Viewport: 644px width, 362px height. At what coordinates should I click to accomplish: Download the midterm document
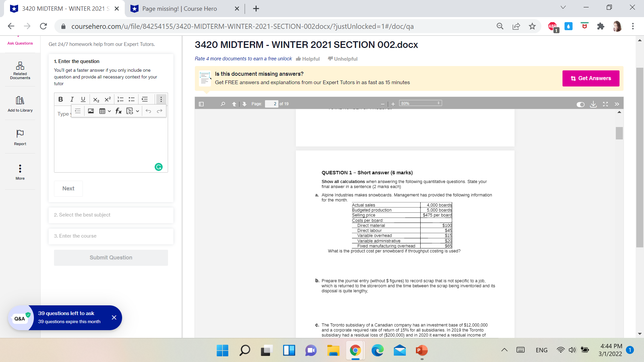pos(593,105)
